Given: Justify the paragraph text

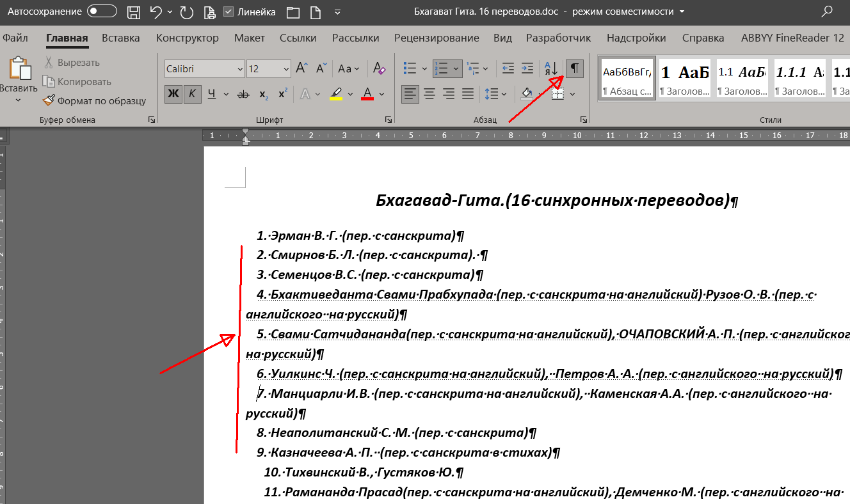Looking at the screenshot, I should point(468,94).
